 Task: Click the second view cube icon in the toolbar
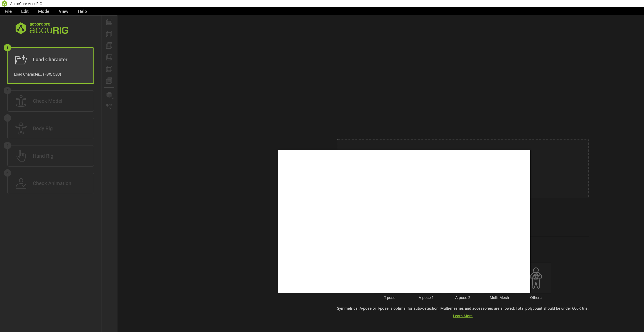coord(109,34)
